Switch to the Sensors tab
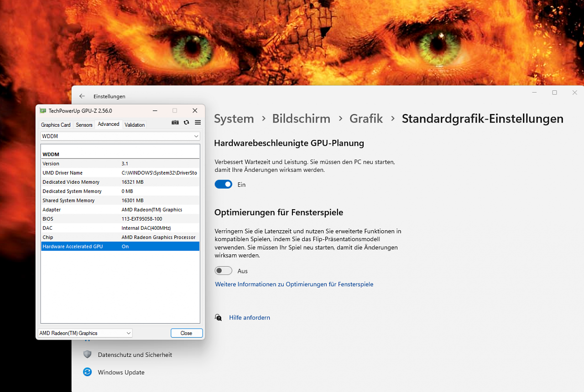 pyautogui.click(x=84, y=125)
